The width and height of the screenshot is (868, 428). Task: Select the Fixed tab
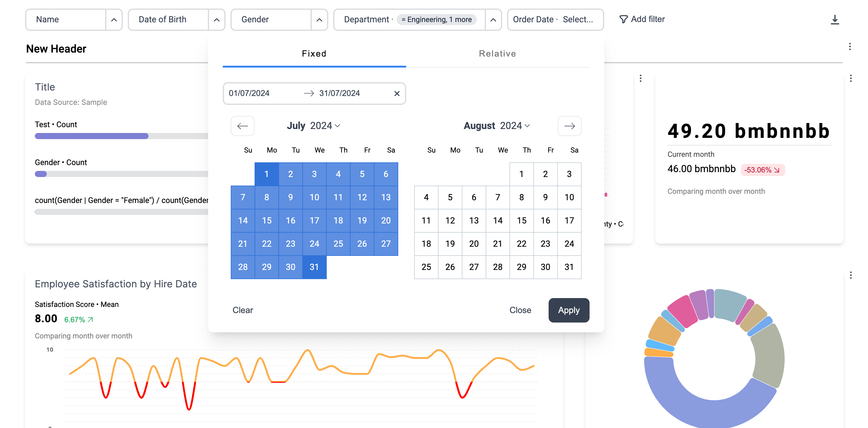point(314,53)
